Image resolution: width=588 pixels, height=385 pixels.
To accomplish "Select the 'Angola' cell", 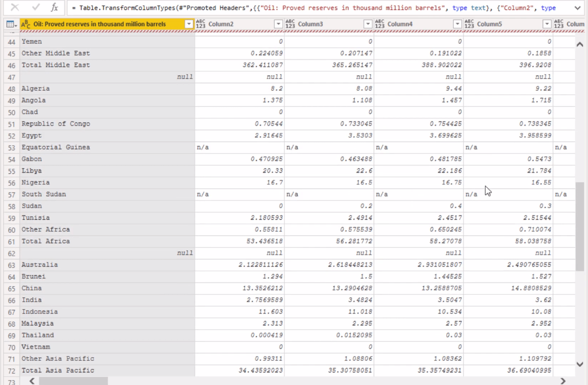I will coord(107,100).
